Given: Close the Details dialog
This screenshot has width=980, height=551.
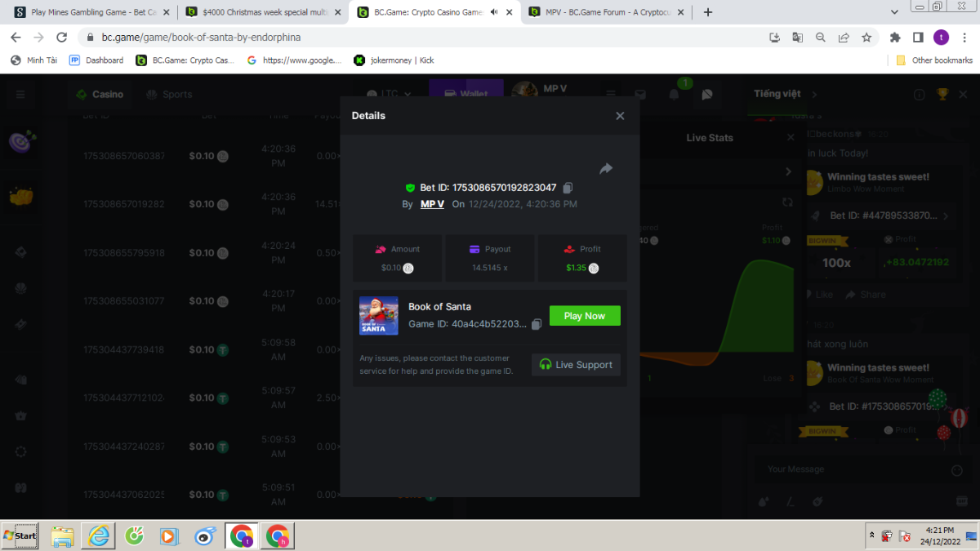Looking at the screenshot, I should pyautogui.click(x=620, y=116).
